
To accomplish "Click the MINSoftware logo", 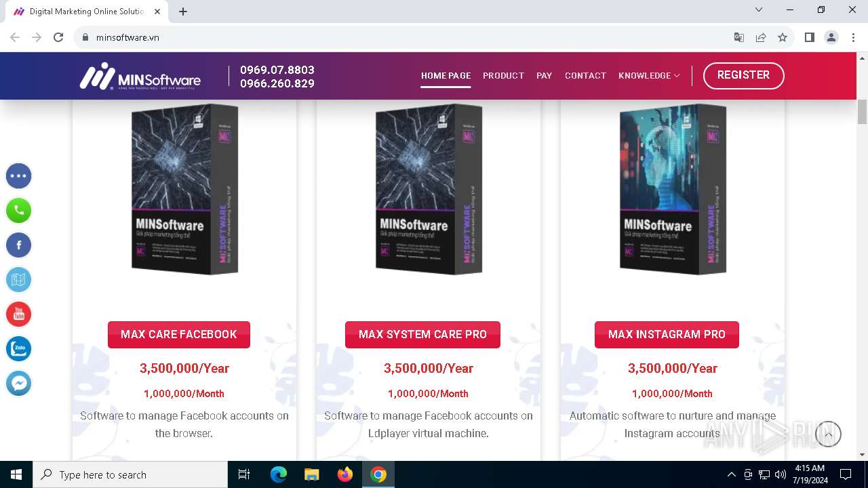I will 140,76.
